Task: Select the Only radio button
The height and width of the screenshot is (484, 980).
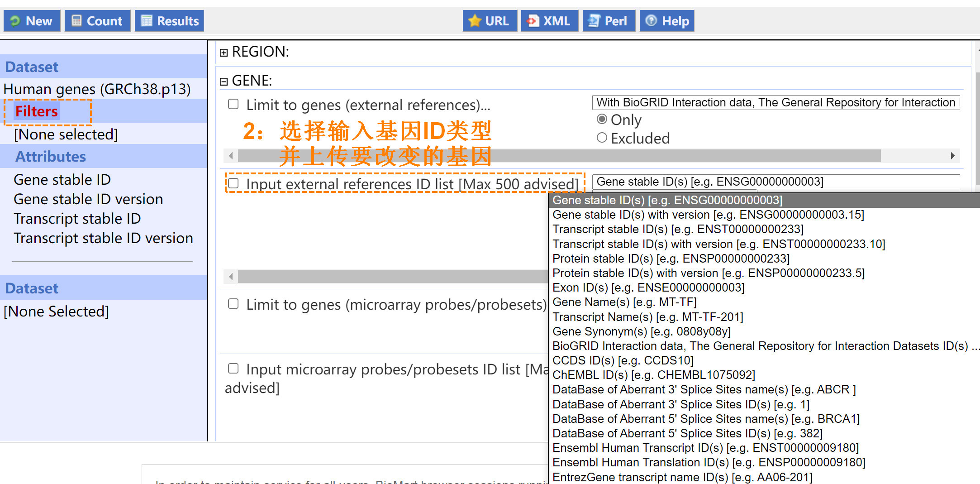Action: click(x=602, y=119)
